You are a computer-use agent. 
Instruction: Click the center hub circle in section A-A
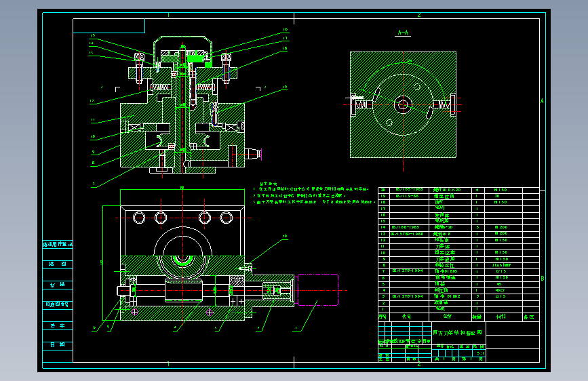[x=403, y=104]
